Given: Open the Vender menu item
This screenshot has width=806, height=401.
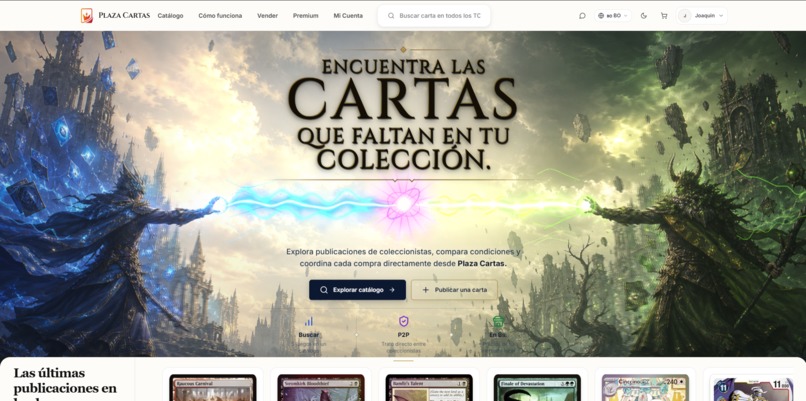Looking at the screenshot, I should pyautogui.click(x=267, y=16).
